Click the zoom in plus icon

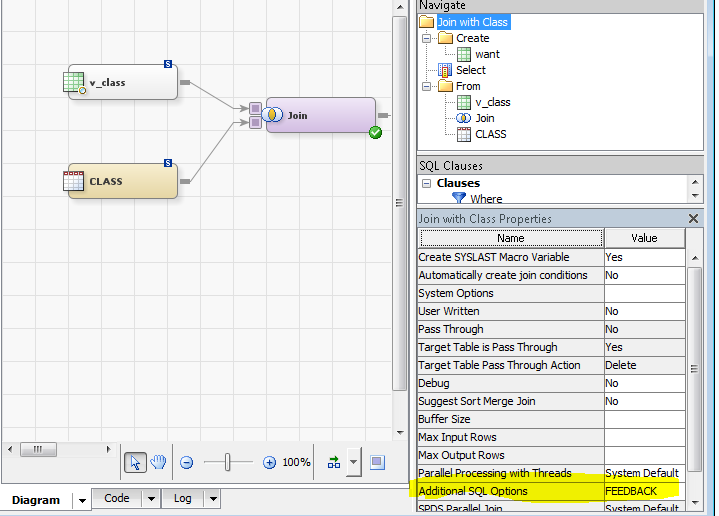[x=269, y=463]
